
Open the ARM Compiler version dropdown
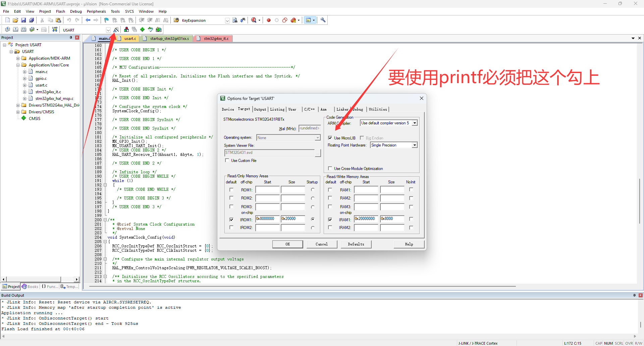pyautogui.click(x=415, y=123)
